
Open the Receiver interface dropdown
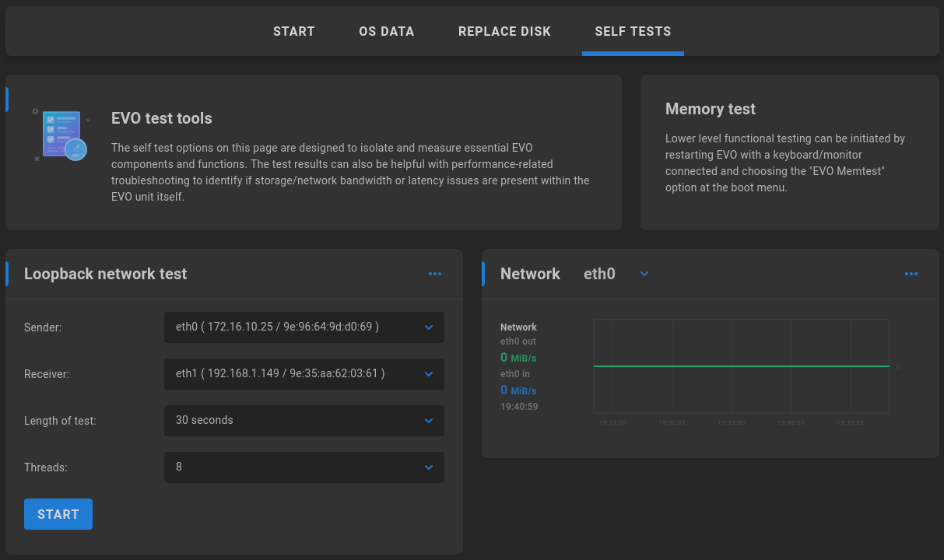(x=304, y=374)
